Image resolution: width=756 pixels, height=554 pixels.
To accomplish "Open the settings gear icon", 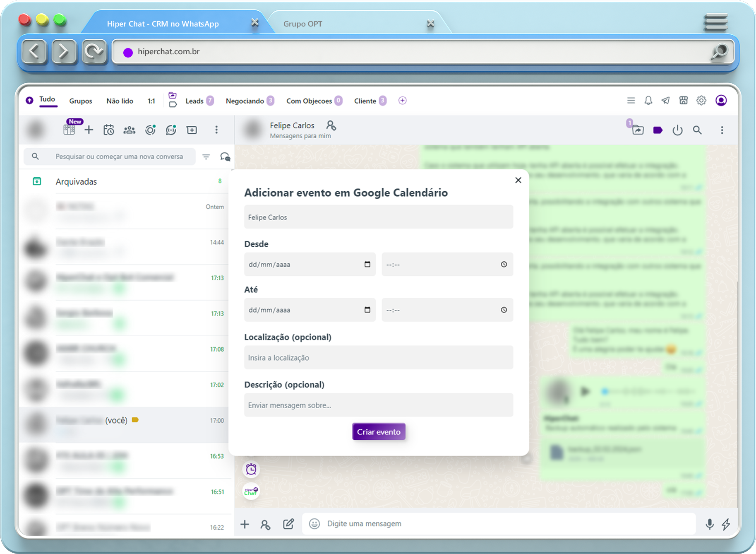I will (x=701, y=101).
